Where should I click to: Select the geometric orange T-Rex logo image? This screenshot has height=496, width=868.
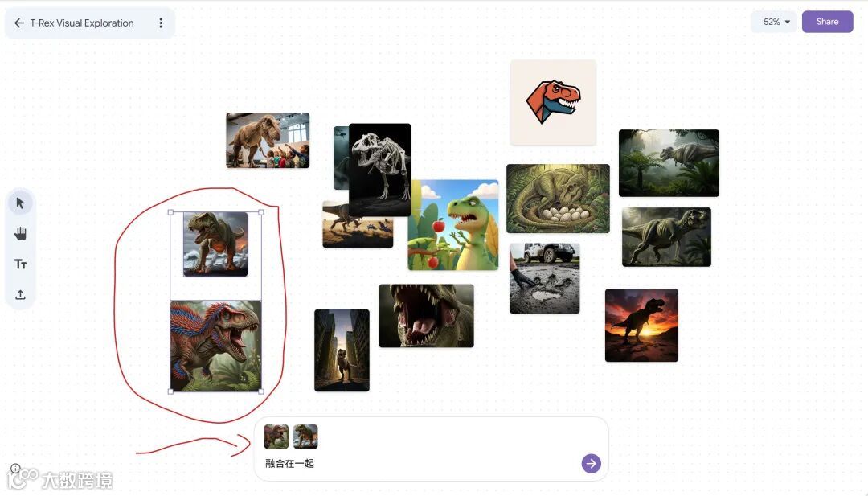click(x=553, y=102)
